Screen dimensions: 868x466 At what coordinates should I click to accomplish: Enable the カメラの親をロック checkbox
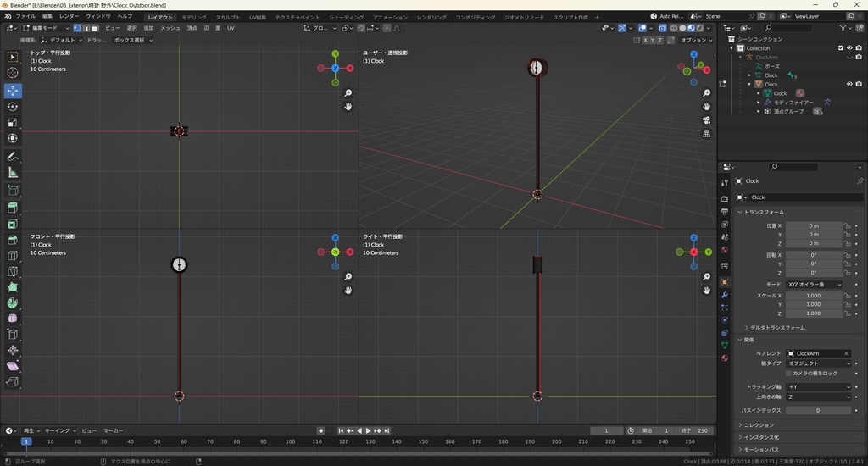(788, 373)
